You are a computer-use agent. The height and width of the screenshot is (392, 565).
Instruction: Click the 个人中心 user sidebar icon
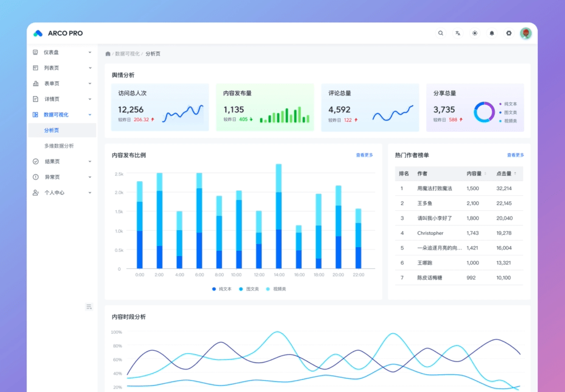pyautogui.click(x=35, y=192)
